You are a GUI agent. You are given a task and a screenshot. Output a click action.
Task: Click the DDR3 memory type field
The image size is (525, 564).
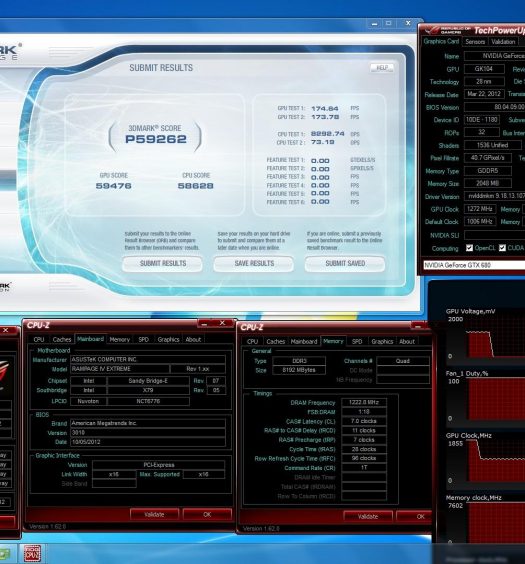coord(299,361)
